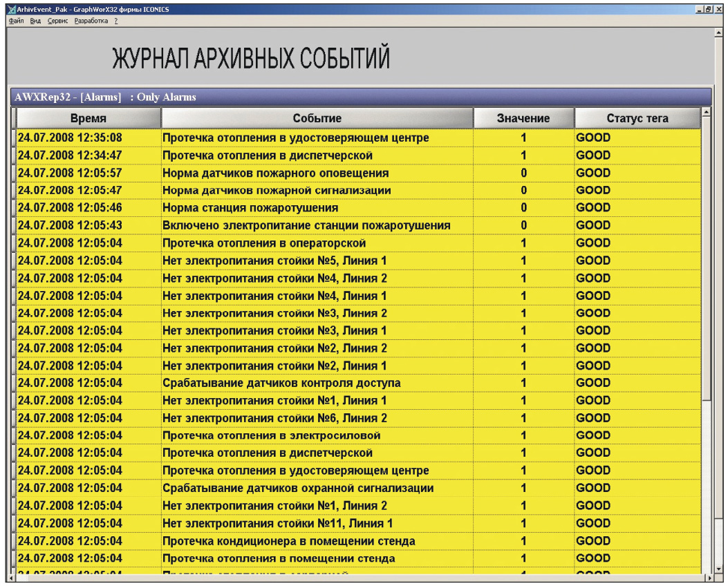The height and width of the screenshot is (586, 728).
Task: Sort by the Событие column header
Action: click(x=317, y=118)
